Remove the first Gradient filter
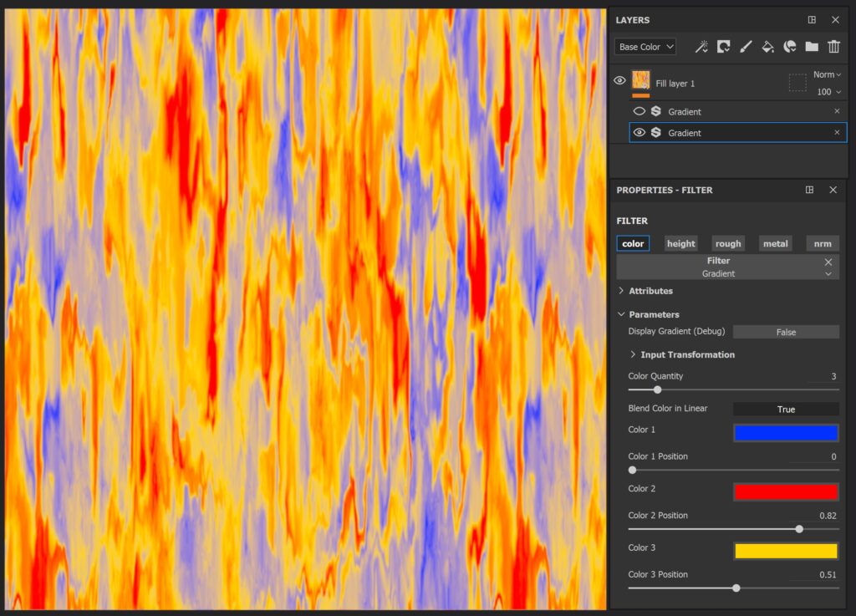This screenshot has width=856, height=616. [837, 111]
